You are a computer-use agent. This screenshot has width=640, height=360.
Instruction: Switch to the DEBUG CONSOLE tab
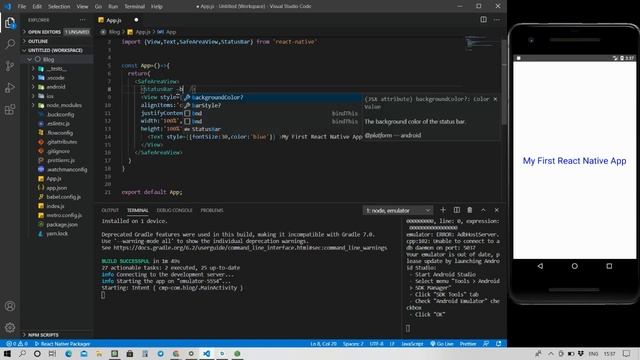174,210
